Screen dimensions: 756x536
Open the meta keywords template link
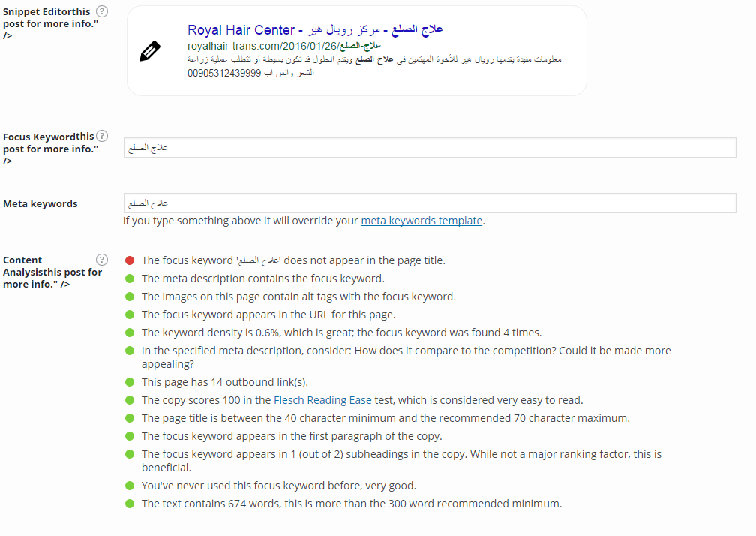[421, 221]
